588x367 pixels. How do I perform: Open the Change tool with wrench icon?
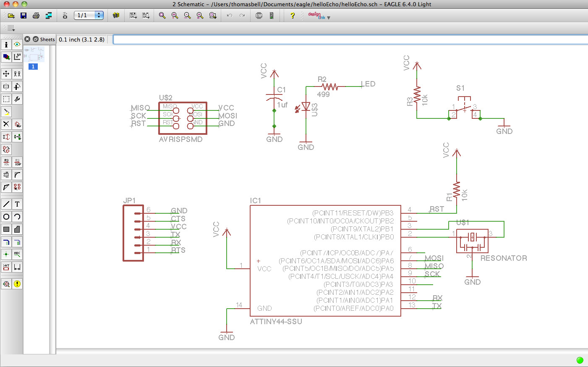(17, 99)
